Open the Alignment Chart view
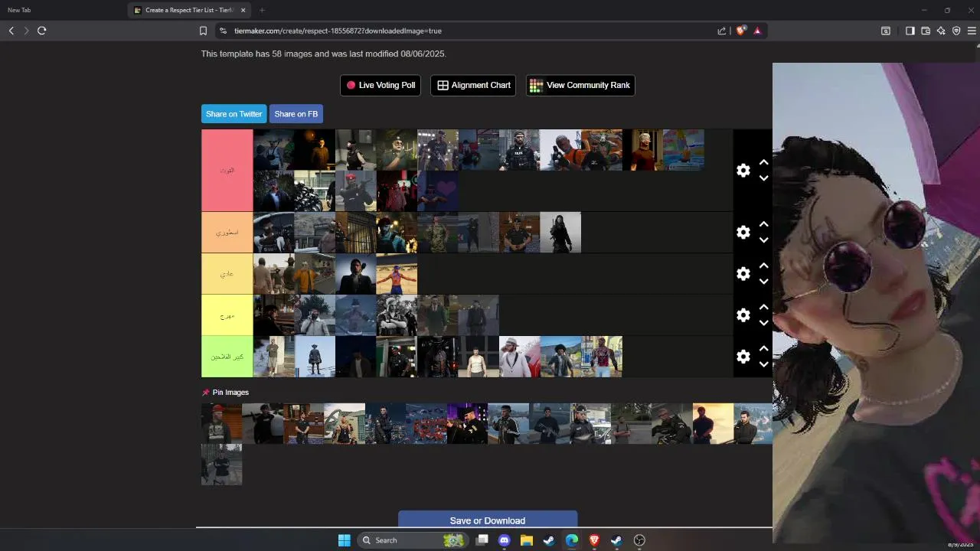The width and height of the screenshot is (980, 551). coord(473,85)
